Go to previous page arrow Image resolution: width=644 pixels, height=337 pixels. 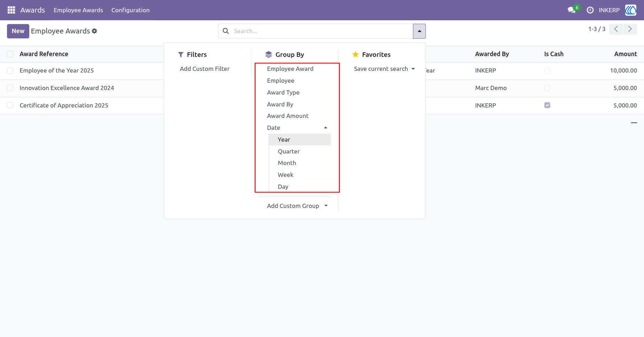(x=616, y=29)
